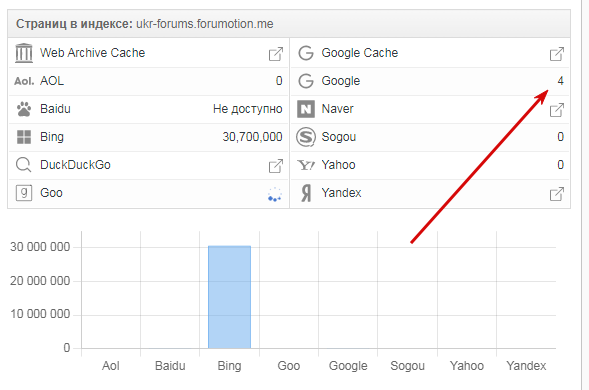
Task: Open Google Cache external link icon
Action: 557,54
